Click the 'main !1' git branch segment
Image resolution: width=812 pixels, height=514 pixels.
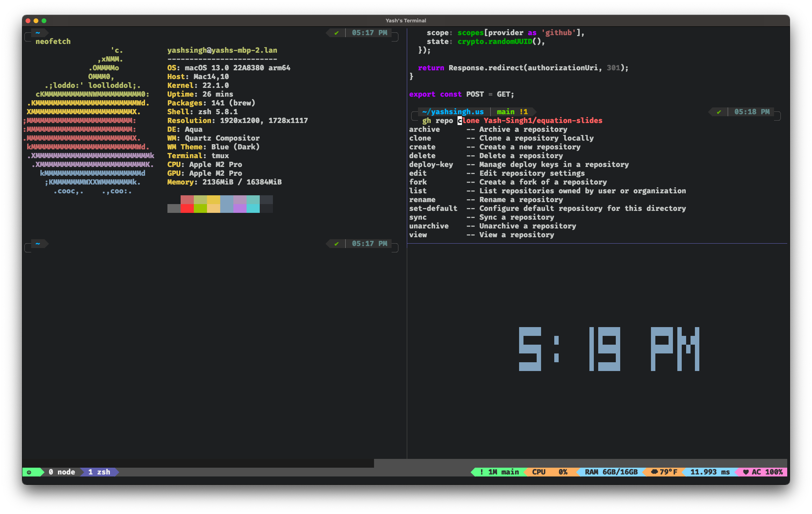pyautogui.click(x=512, y=112)
